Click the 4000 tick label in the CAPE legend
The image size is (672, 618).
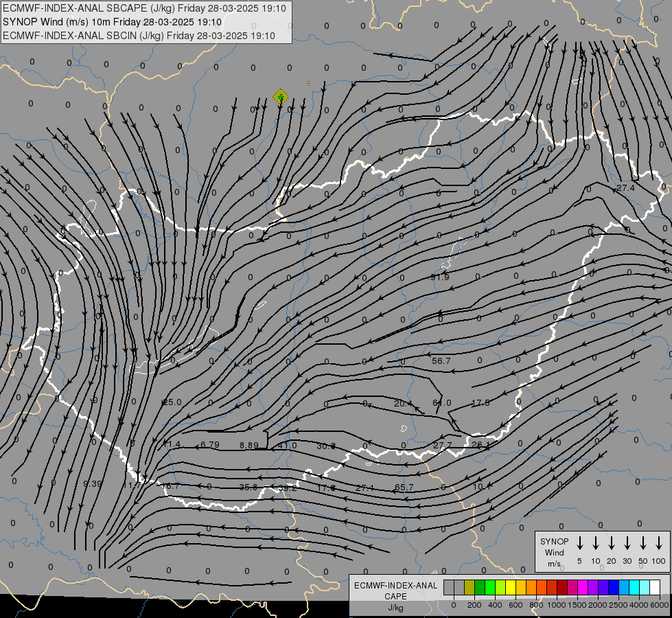coord(639,605)
